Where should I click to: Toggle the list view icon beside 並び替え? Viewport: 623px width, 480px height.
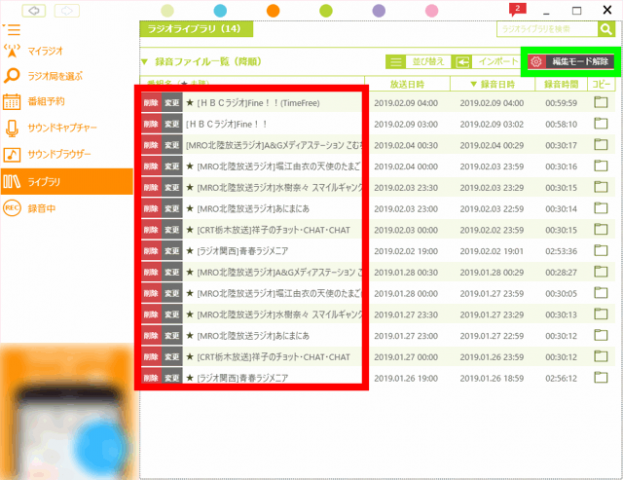click(x=396, y=62)
